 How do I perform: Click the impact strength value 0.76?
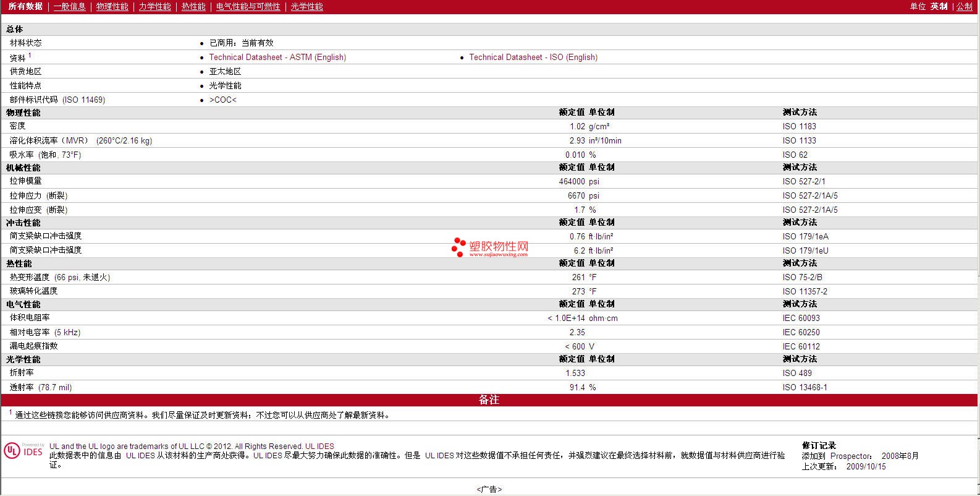pyautogui.click(x=577, y=236)
